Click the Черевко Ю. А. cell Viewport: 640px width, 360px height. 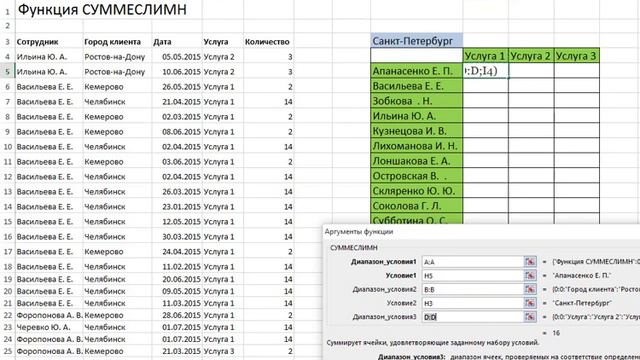point(49,327)
